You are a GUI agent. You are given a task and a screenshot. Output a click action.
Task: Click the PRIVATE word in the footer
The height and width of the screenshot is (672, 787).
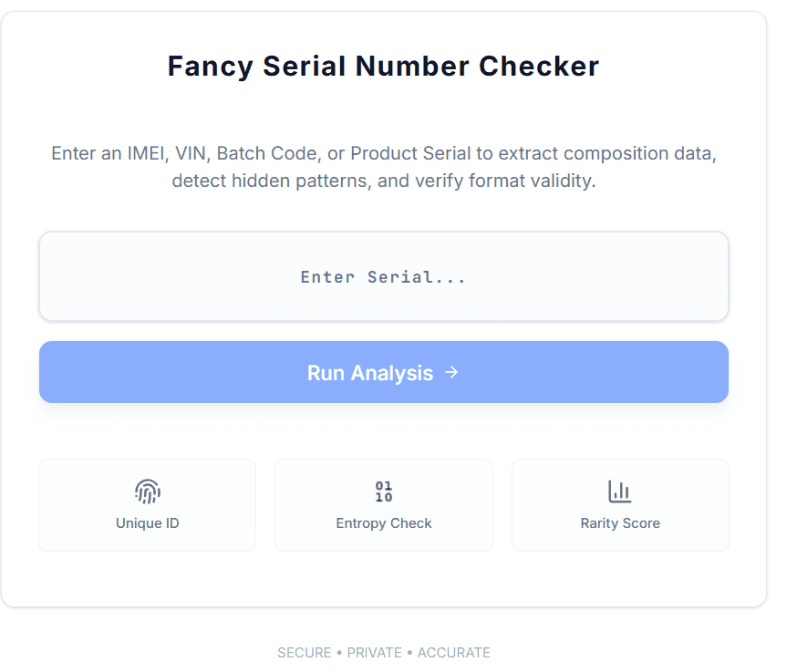pyautogui.click(x=374, y=652)
